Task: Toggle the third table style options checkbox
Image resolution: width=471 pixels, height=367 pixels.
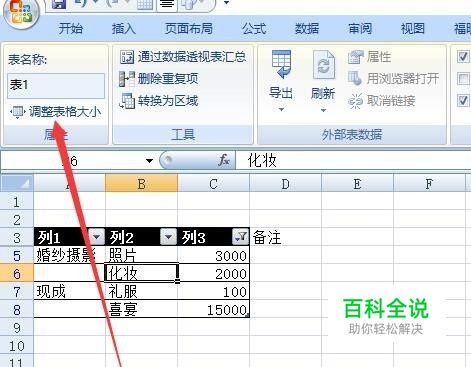Action: click(x=463, y=101)
